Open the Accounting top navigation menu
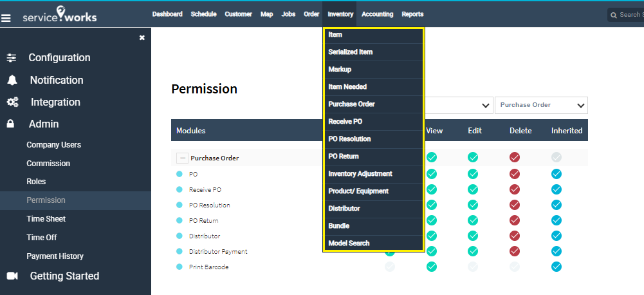Viewport: 644px width, 295px height. [377, 14]
